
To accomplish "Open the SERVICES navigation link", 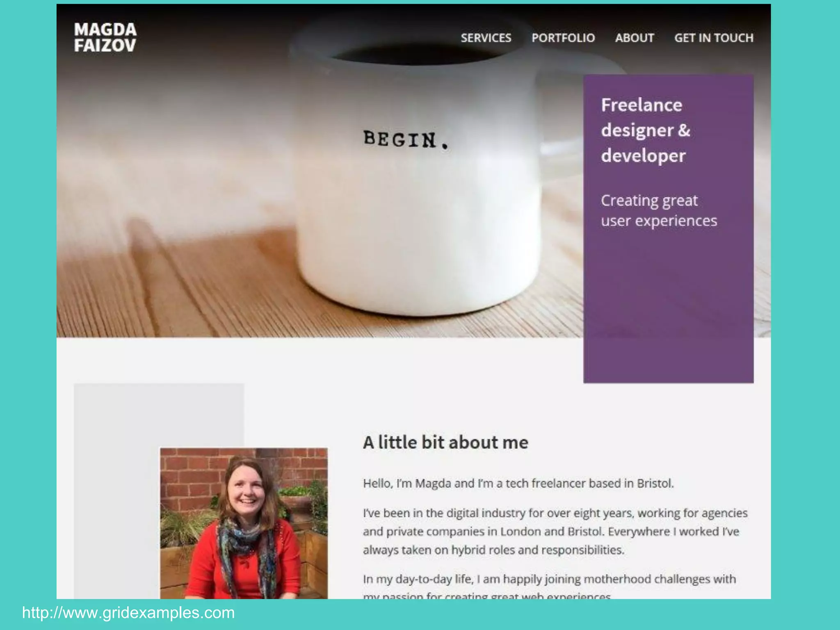I will tap(486, 38).
